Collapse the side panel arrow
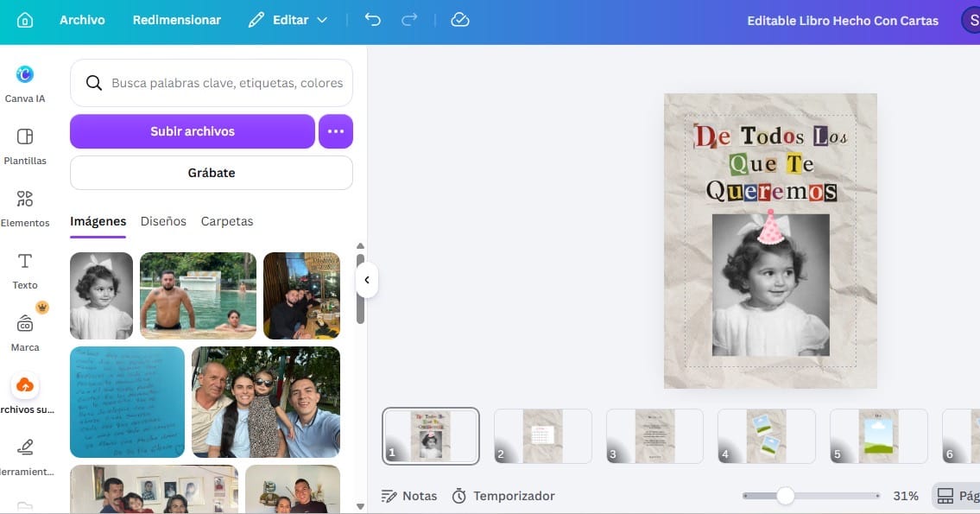Screen dimensions: 980x514 pyautogui.click(x=367, y=280)
